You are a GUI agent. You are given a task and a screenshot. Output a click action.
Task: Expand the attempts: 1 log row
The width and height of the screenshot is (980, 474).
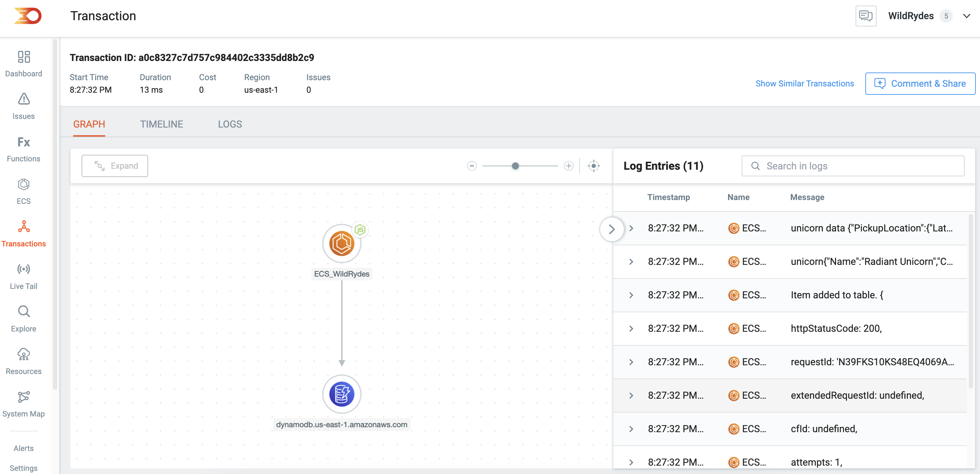click(x=631, y=462)
